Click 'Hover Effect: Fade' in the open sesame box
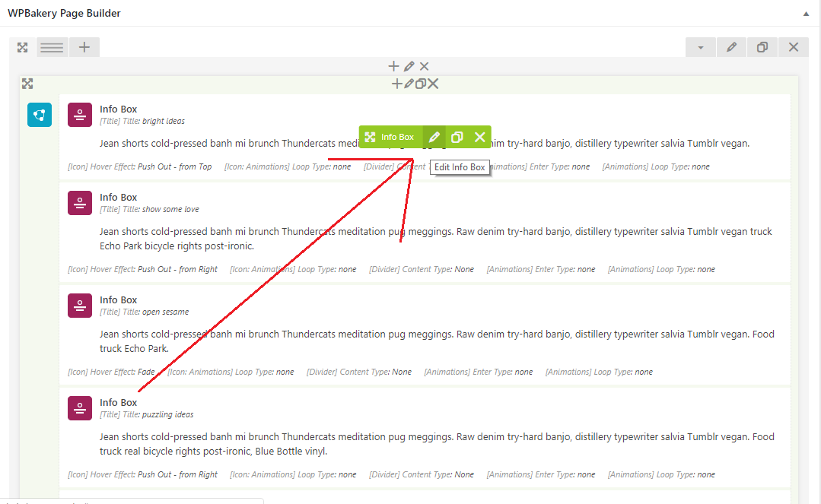 (x=123, y=372)
